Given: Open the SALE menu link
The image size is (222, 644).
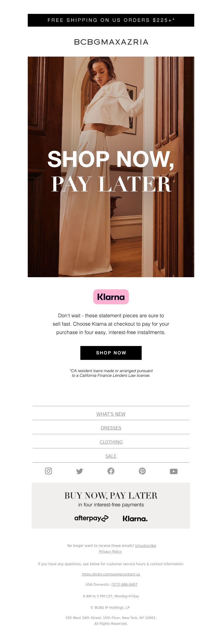Looking at the screenshot, I should coord(111,456).
